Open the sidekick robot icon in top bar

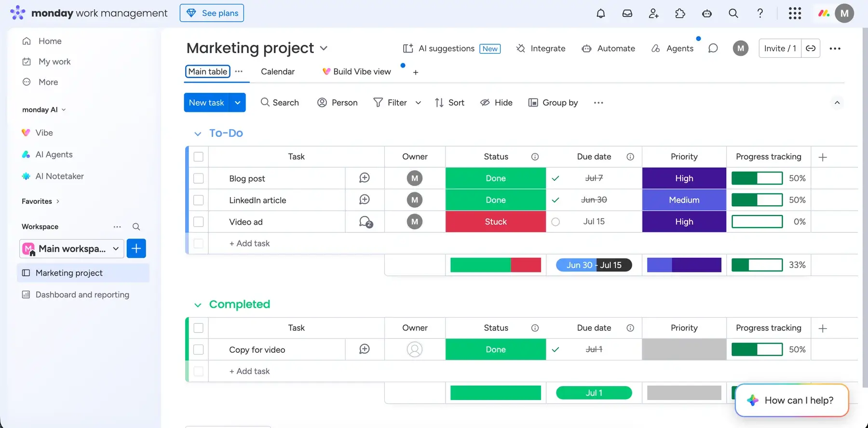(707, 13)
